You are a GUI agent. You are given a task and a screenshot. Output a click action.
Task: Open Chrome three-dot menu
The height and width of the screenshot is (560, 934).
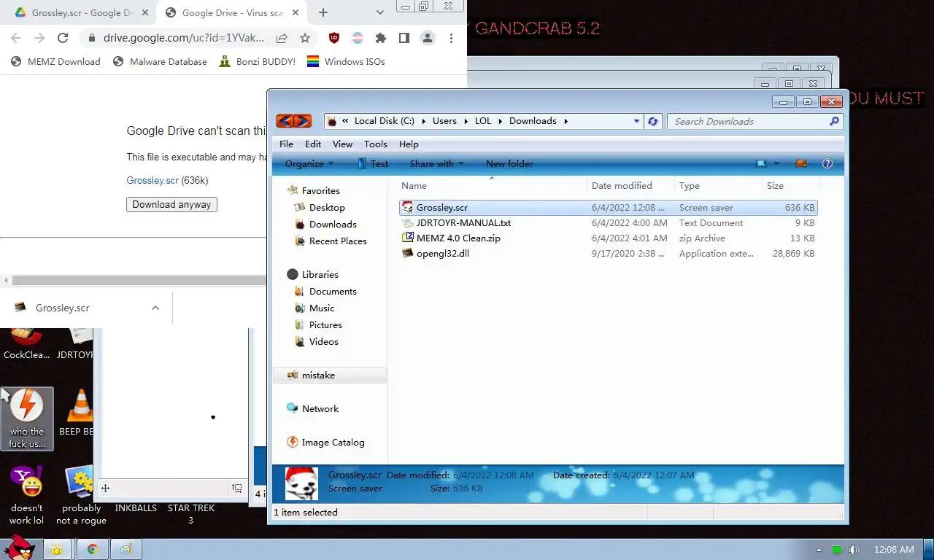tap(451, 38)
